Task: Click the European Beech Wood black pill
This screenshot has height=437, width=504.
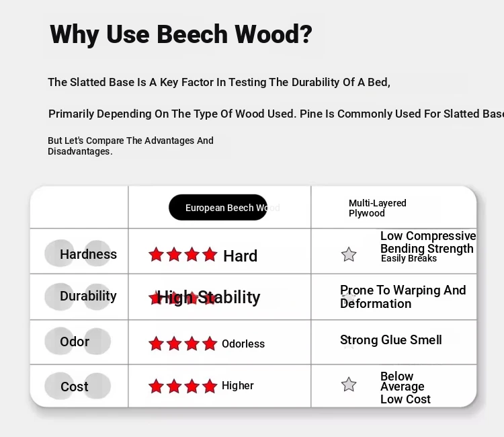Action: tap(218, 207)
